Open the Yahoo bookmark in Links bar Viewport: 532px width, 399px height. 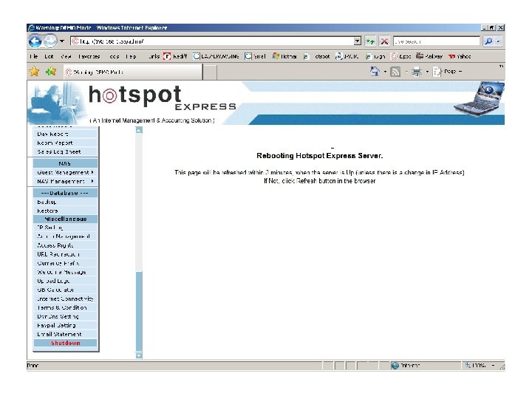point(460,56)
